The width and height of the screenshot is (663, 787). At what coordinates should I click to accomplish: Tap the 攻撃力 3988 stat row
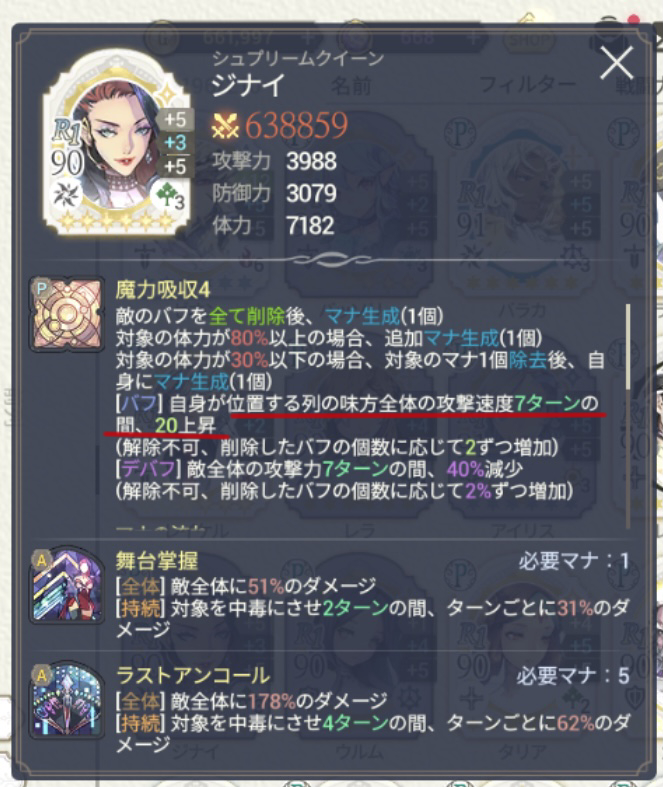[x=275, y=162]
